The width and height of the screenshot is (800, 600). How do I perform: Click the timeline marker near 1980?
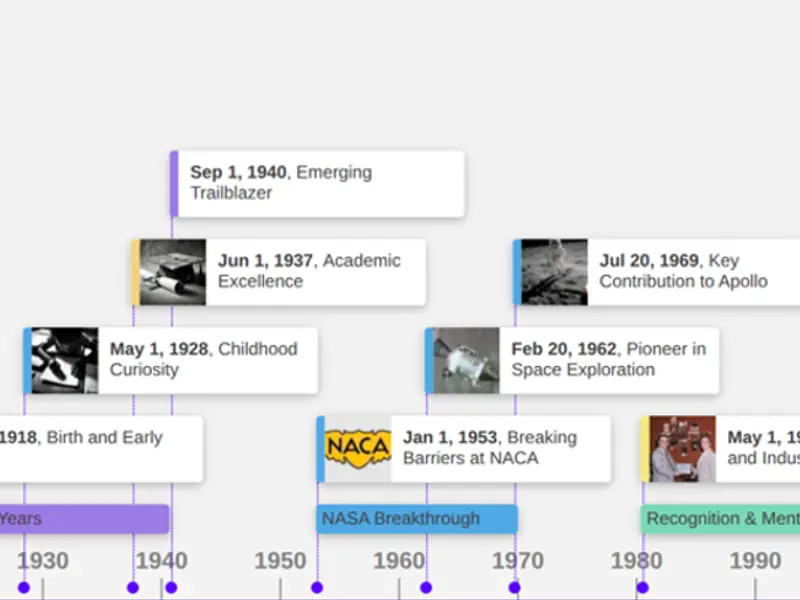(642, 588)
